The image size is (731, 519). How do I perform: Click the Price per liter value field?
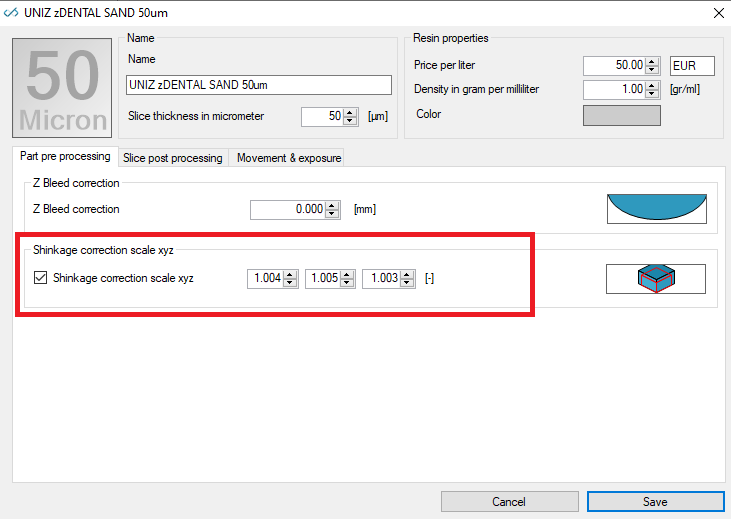point(614,65)
